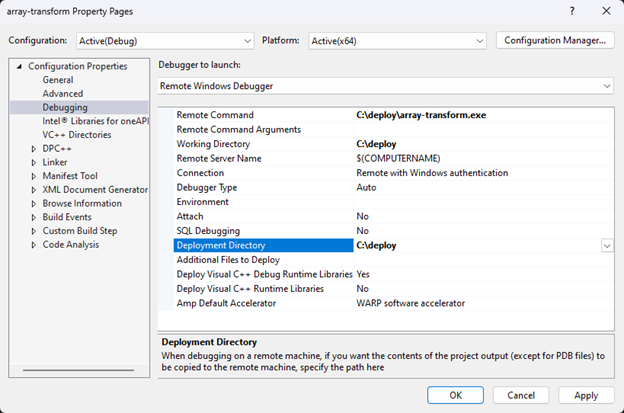Click the Configuration Manager button
This screenshot has width=624, height=413.
(554, 40)
